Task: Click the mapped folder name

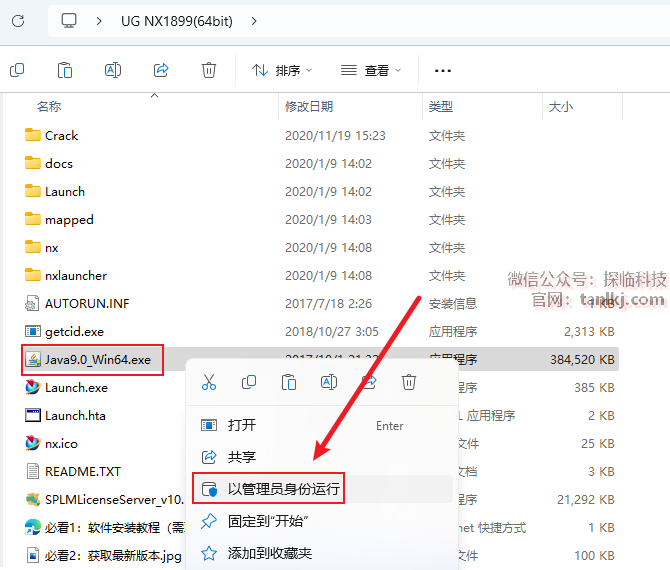Action: pos(69,220)
